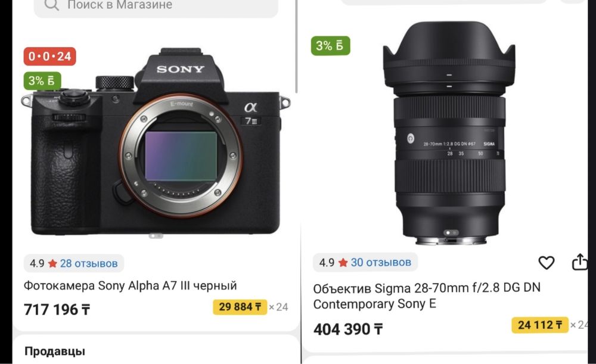
Task: Click the search magnifier icon
Action: pyautogui.click(x=52, y=5)
